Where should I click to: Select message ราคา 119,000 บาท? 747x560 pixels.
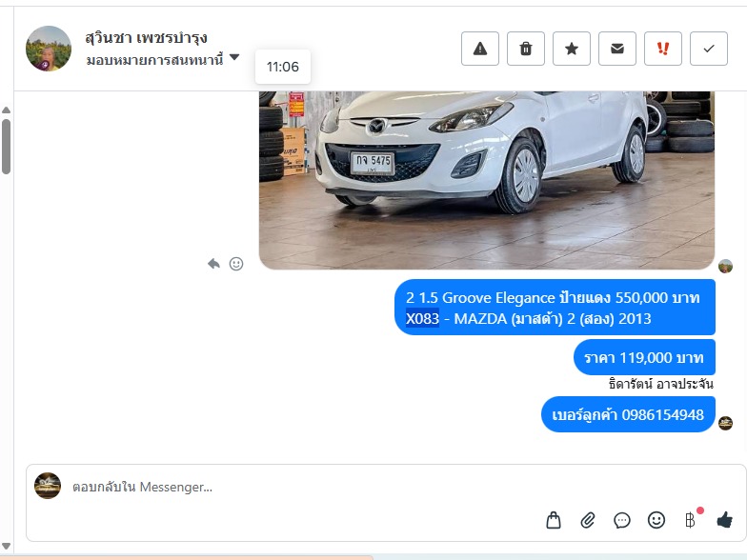tap(644, 358)
